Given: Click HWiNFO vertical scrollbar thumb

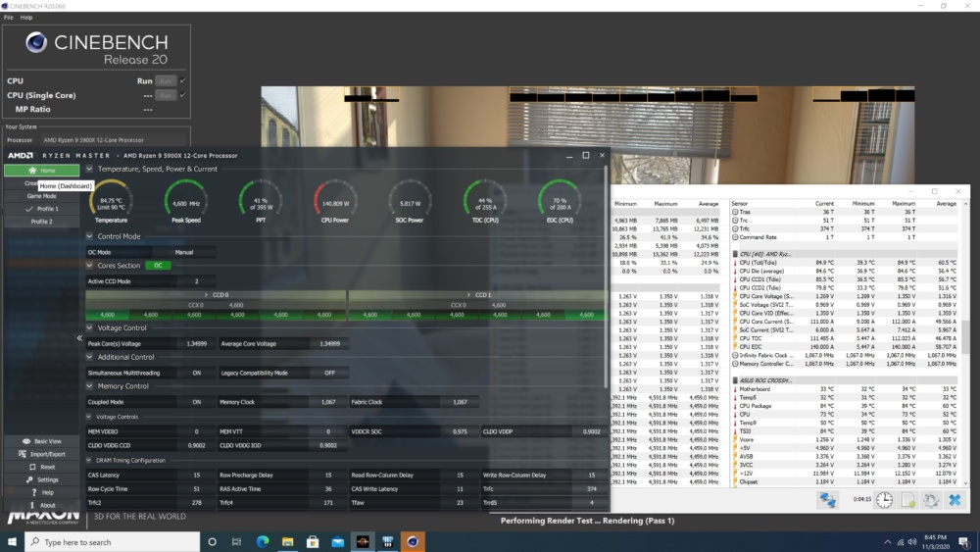Looking at the screenshot, I should (965, 335).
